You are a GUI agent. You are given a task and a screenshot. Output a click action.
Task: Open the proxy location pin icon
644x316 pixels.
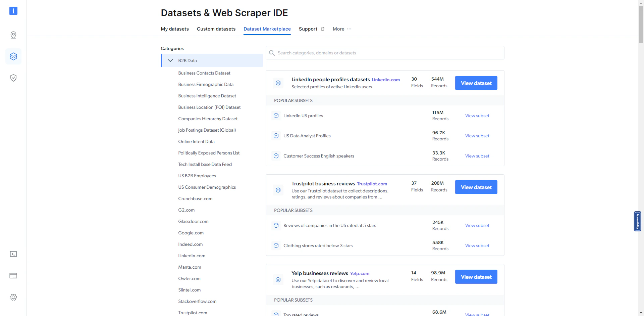tap(13, 35)
